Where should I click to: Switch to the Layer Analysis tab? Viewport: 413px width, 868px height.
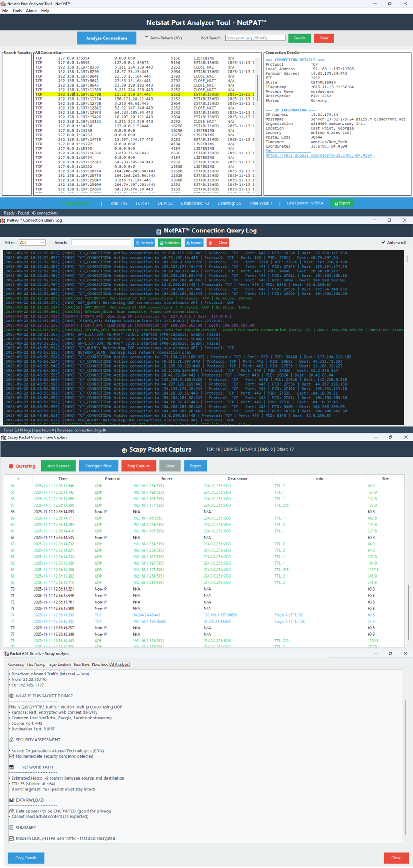tap(59, 665)
